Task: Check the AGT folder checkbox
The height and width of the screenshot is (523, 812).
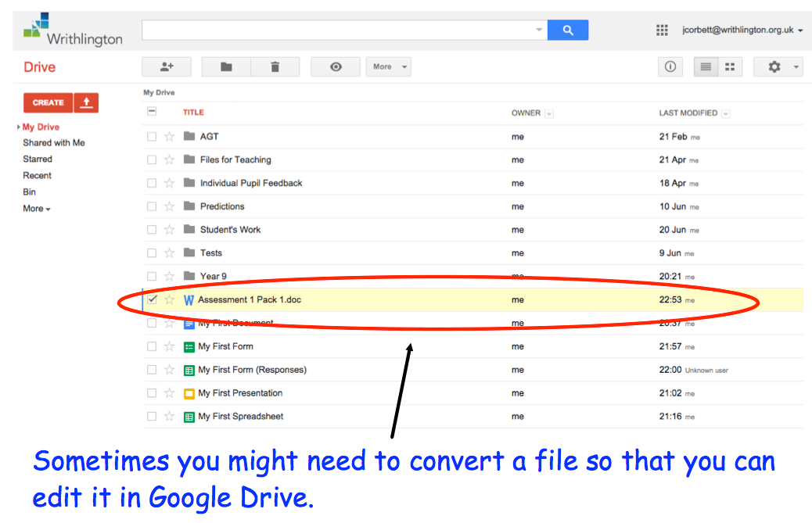Action: [152, 137]
